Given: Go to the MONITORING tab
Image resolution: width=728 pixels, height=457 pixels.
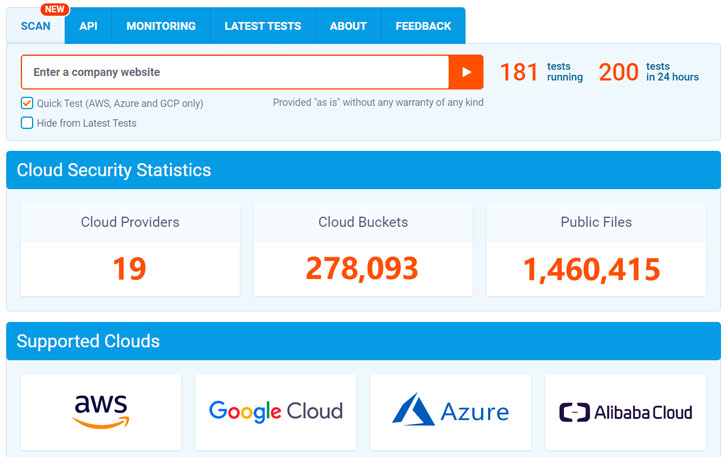Looking at the screenshot, I should (x=161, y=26).
